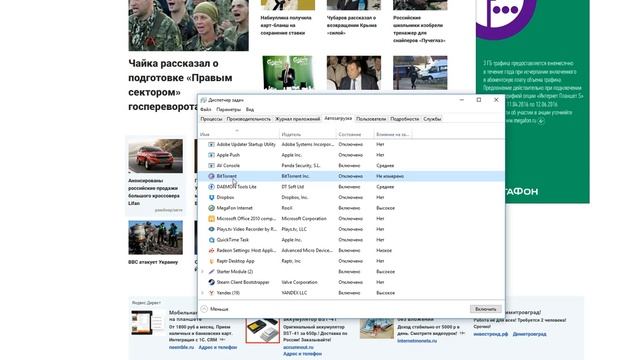
Task: Open the Вид menu
Action: point(250,109)
